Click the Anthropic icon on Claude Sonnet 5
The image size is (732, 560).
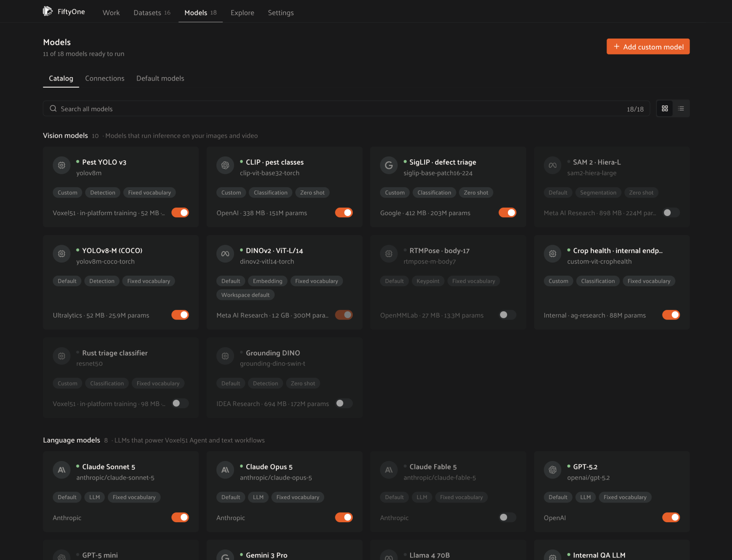pos(62,470)
